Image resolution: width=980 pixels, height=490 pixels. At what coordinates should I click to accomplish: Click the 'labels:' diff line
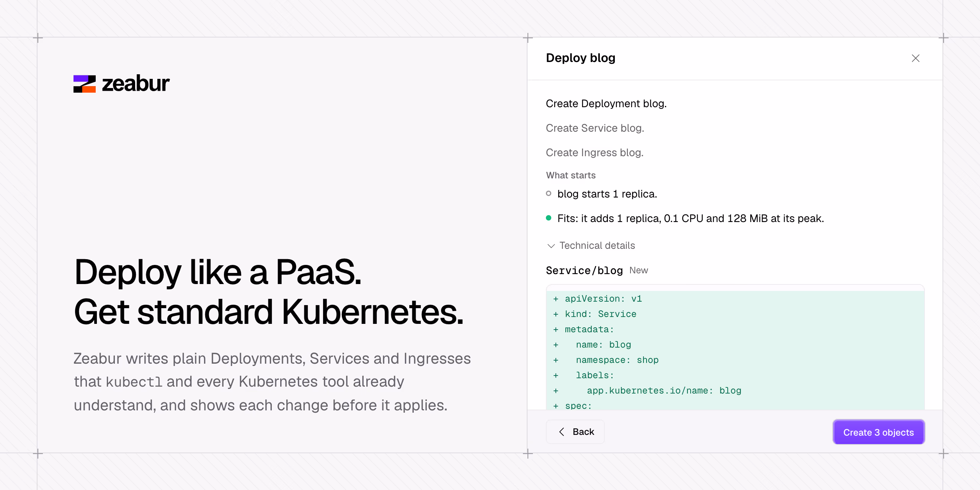point(735,375)
